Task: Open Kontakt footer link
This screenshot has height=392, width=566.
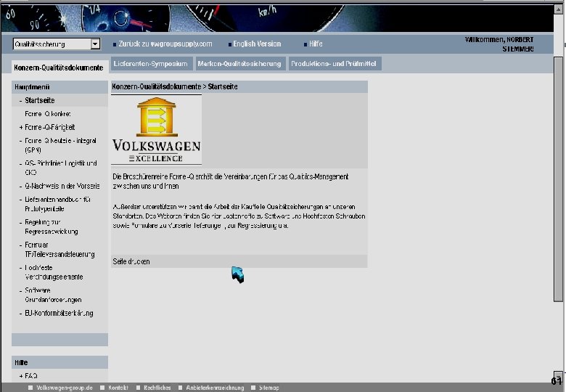Action: pos(118,388)
